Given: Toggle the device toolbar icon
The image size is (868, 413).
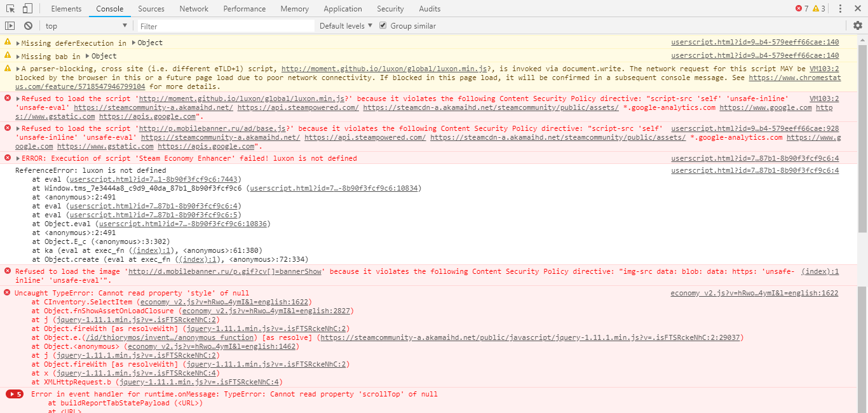Looking at the screenshot, I should coord(27,8).
